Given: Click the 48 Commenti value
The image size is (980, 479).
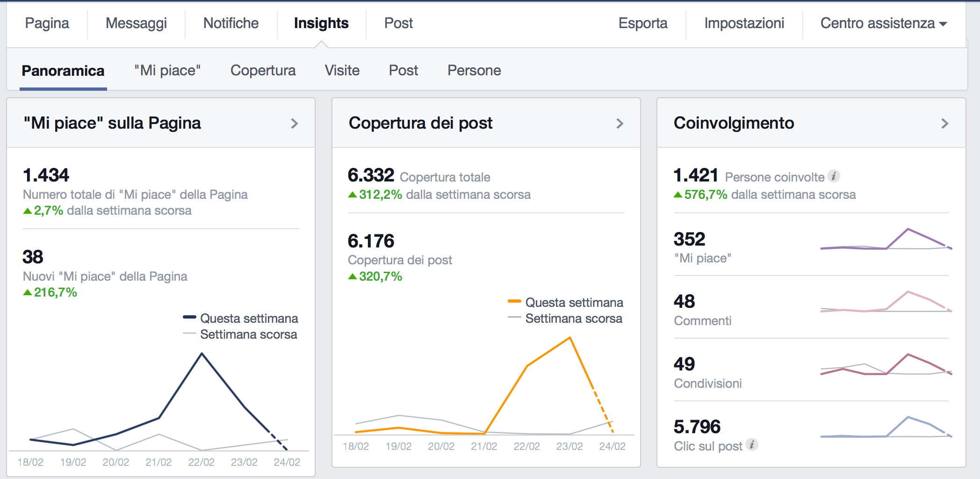Looking at the screenshot, I should coord(684,302).
